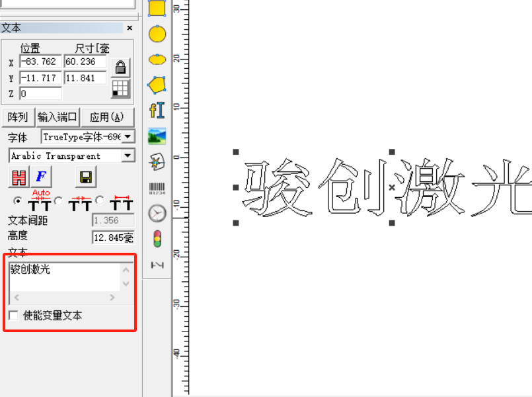This screenshot has height=397, width=532.
Task: Click the left-middle selection handle on canvas
Action: pyautogui.click(x=236, y=187)
